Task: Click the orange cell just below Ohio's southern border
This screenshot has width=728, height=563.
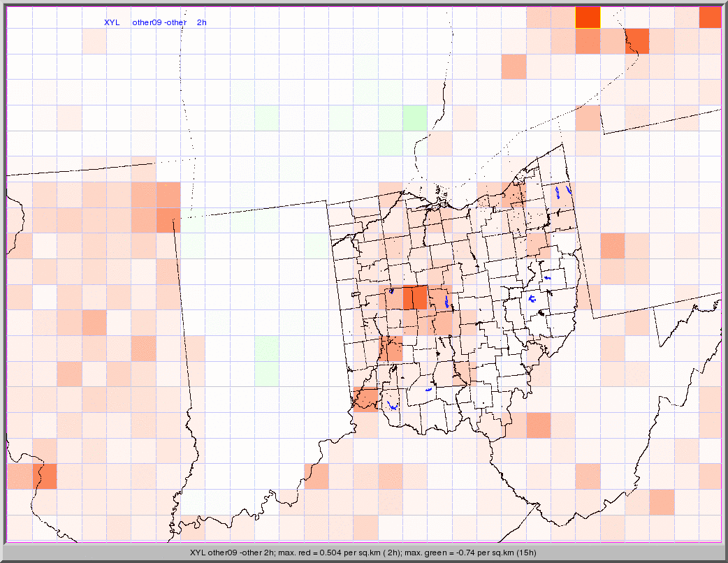Action: 538,425
